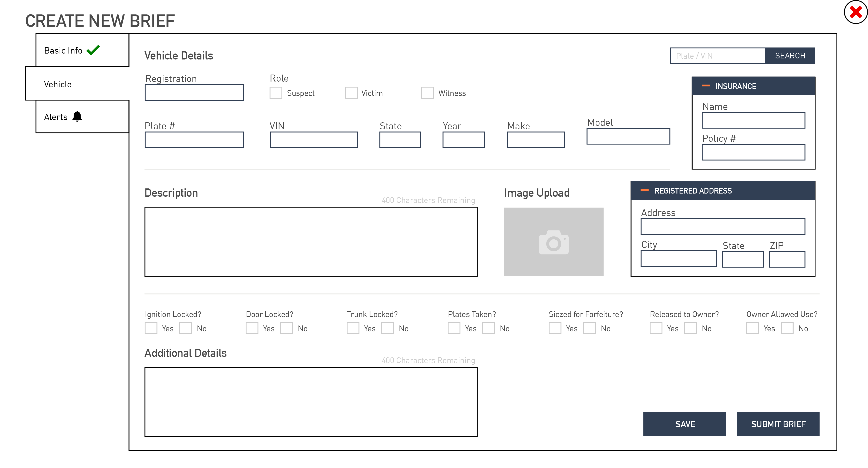This screenshot has height=468, width=868.
Task: Click the SAVE button
Action: 684,424
